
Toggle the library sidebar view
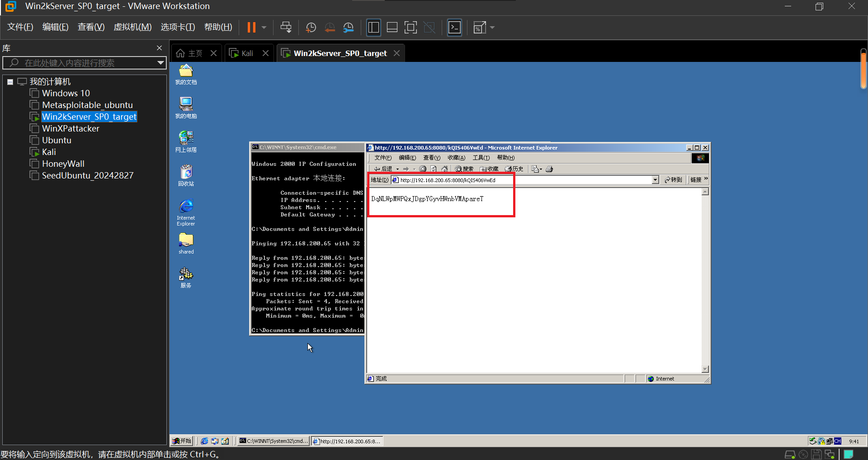(x=373, y=28)
